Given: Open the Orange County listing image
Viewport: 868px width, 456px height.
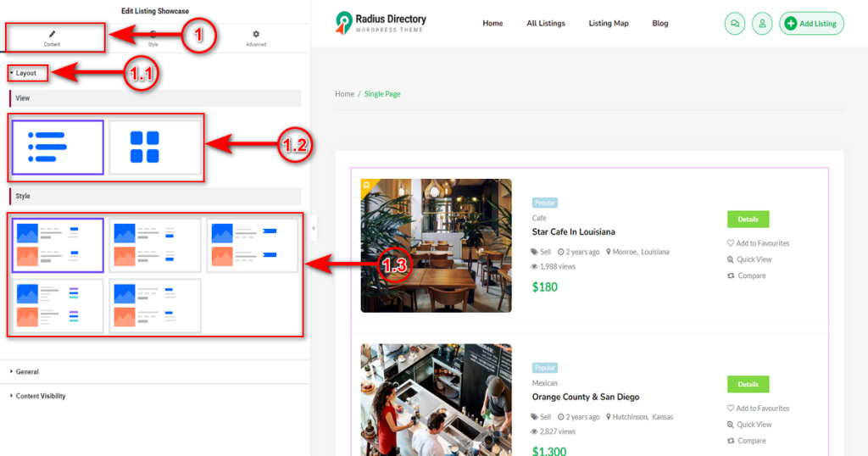Looking at the screenshot, I should pos(437,399).
